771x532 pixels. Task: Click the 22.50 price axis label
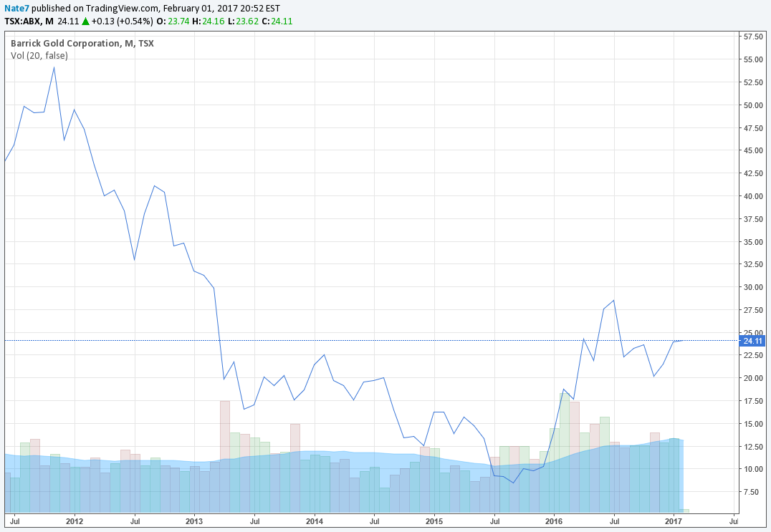pos(753,355)
